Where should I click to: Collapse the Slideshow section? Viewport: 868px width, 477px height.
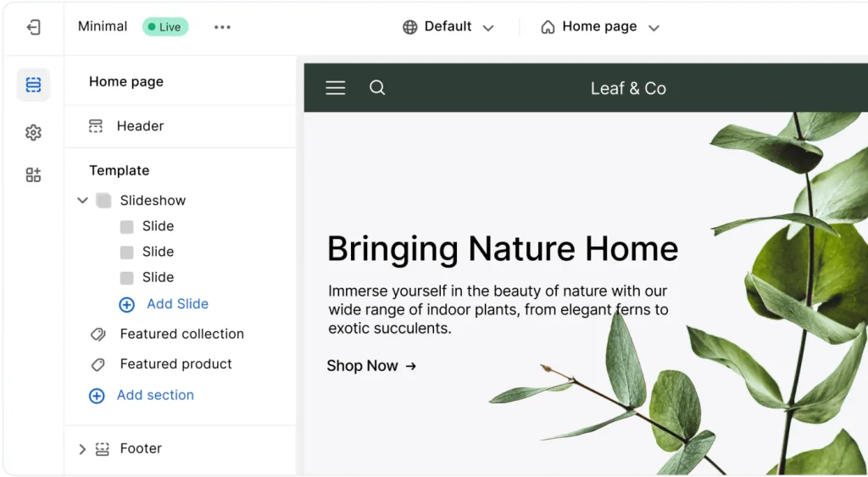coord(82,201)
